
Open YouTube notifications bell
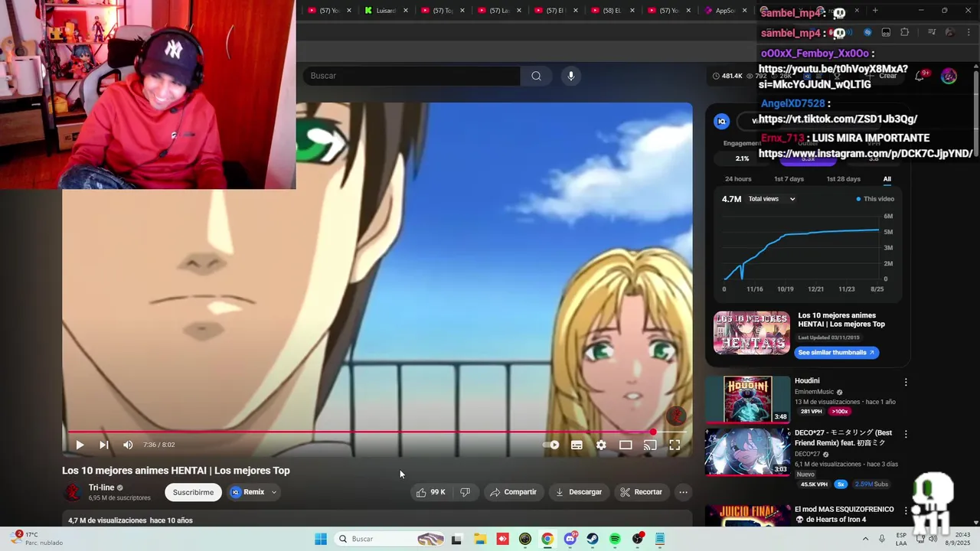click(921, 76)
